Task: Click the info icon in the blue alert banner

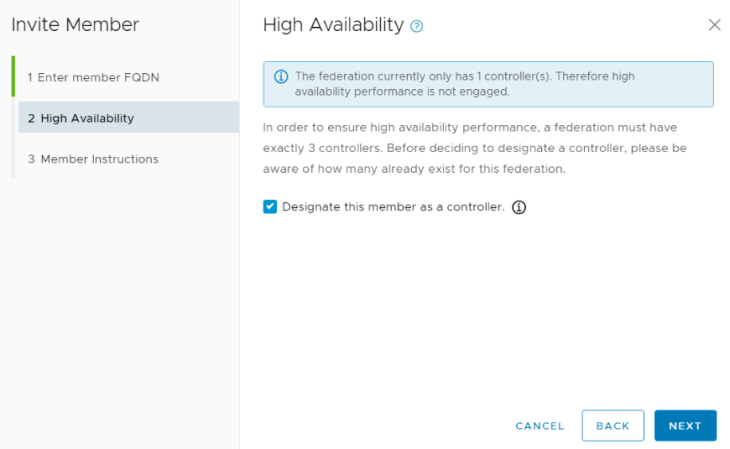Action: [x=281, y=76]
